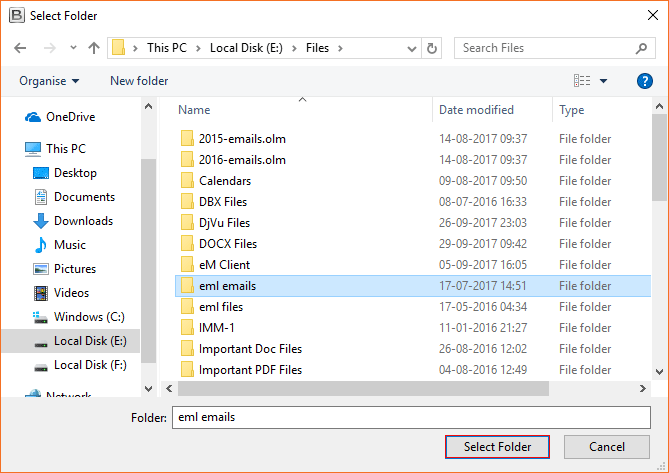
Task: Click Files in the address breadcrumb
Action: (317, 48)
